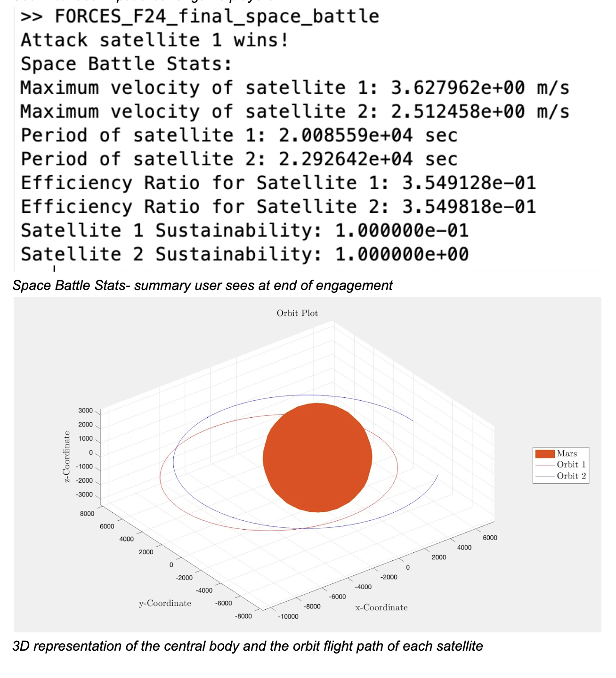Screen dimensions: 616x678
Task: Click the orange Mars sphere in plot
Action: tap(317, 457)
